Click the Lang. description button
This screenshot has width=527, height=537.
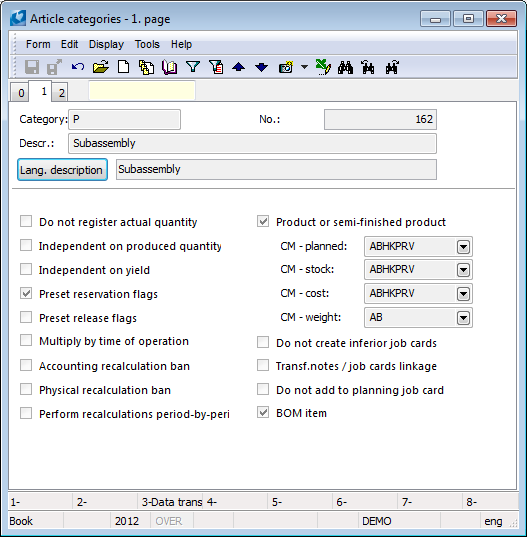(x=62, y=170)
